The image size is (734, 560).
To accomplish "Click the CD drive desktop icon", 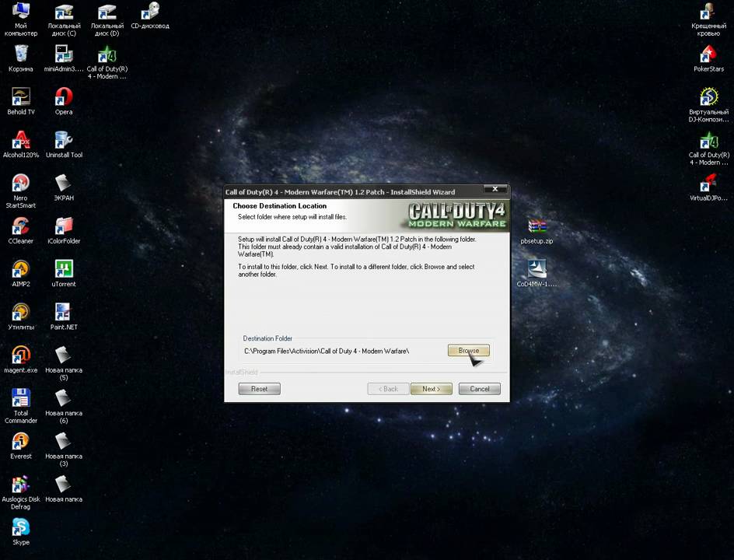I will (x=150, y=16).
